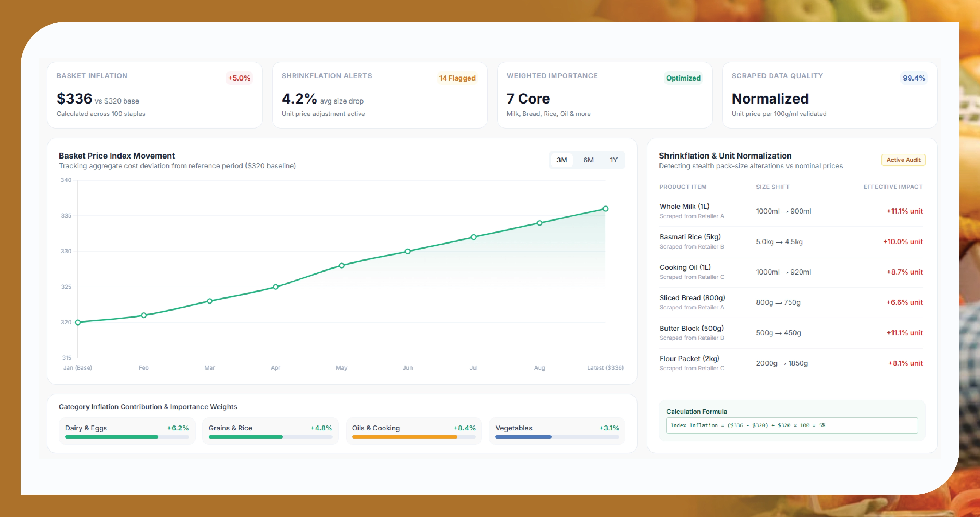
Task: Click the 4.2% avg size drop value
Action: click(299, 99)
